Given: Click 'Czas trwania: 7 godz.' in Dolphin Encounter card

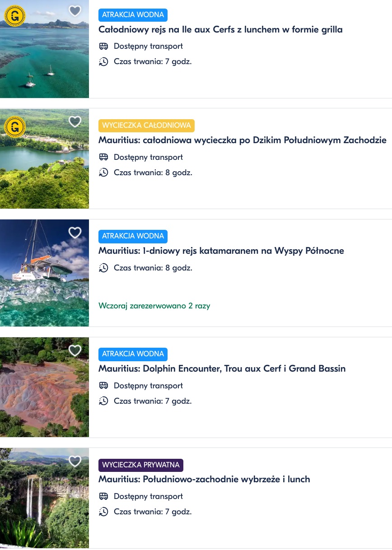Looking at the screenshot, I should pyautogui.click(x=153, y=401).
